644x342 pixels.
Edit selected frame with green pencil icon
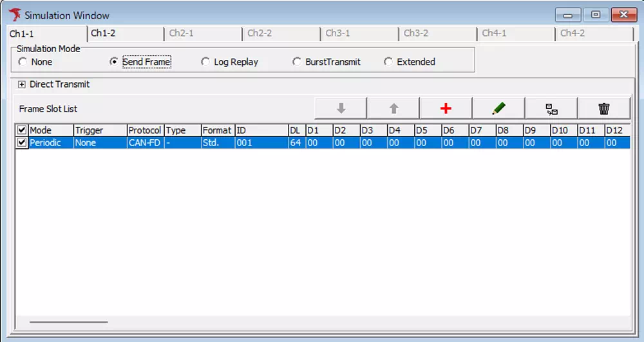click(498, 109)
